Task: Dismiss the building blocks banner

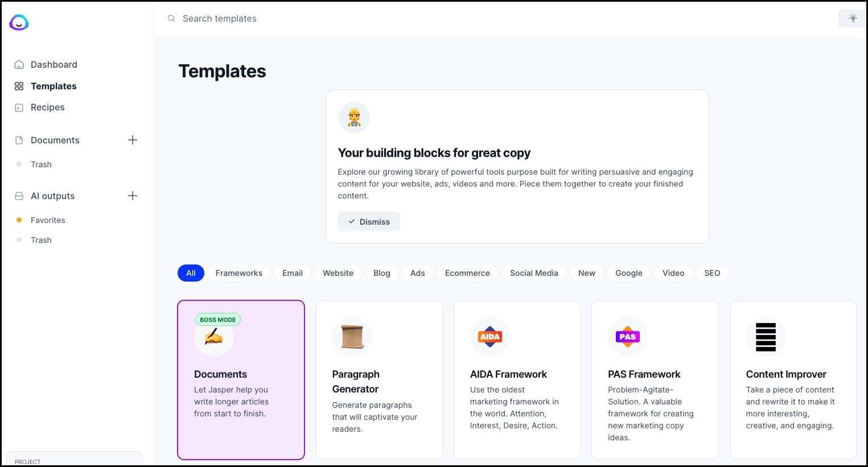Action: [369, 222]
